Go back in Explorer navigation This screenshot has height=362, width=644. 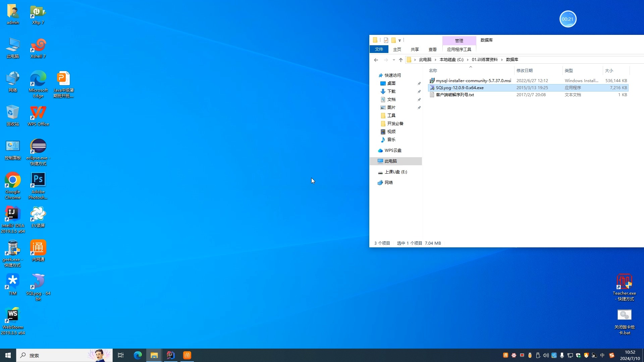pyautogui.click(x=376, y=60)
